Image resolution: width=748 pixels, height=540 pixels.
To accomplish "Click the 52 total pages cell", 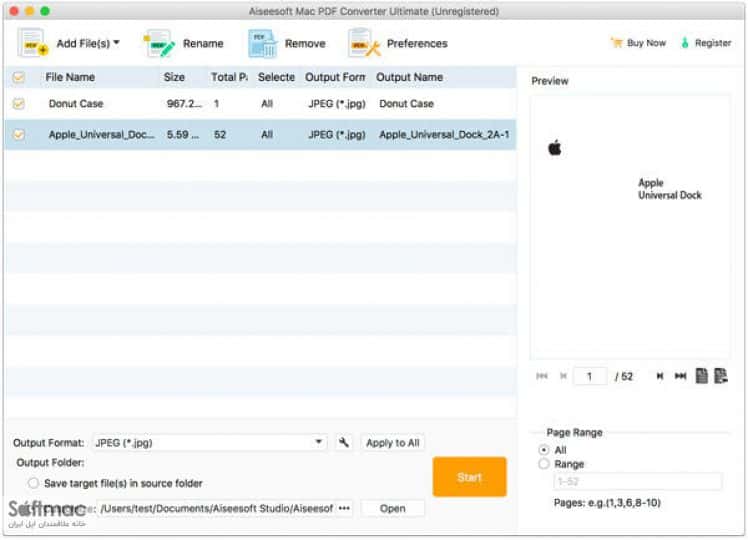I will (x=220, y=135).
